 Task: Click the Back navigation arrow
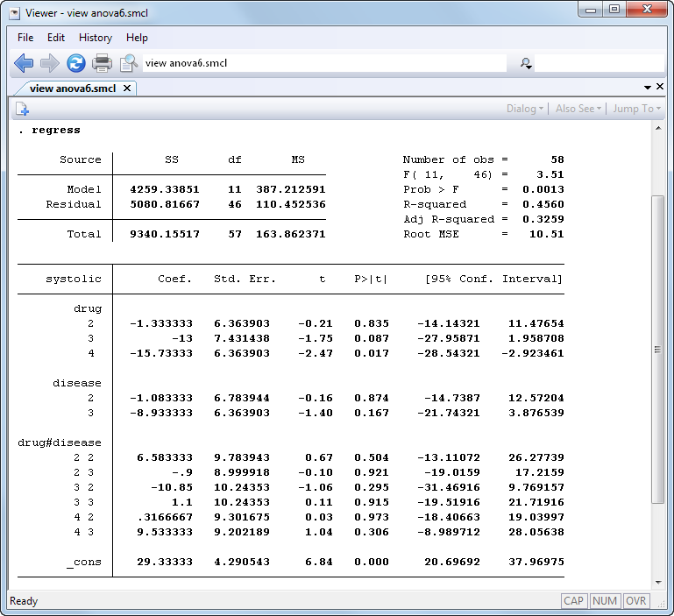(x=24, y=63)
